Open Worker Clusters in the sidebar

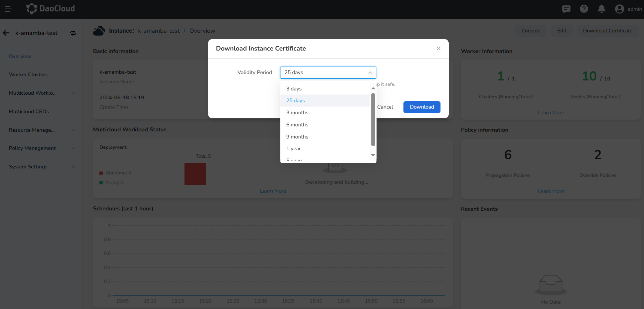[x=28, y=74]
